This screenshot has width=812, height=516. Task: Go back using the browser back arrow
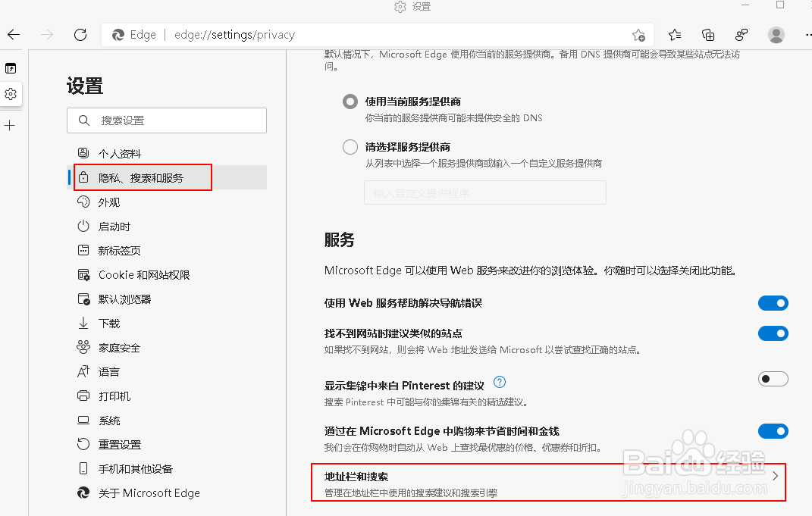(x=14, y=35)
